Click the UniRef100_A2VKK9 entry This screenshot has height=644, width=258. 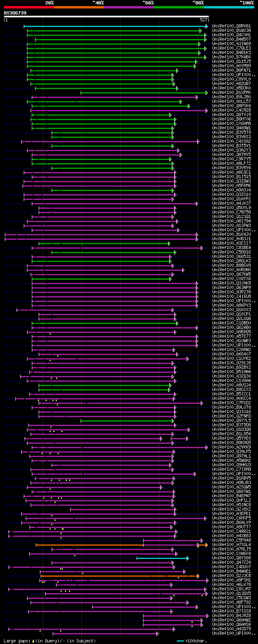click(231, 447)
